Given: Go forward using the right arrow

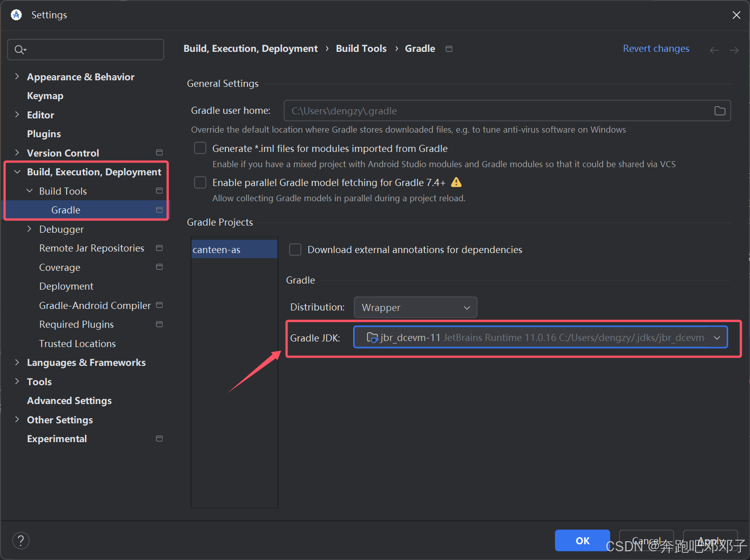Looking at the screenshot, I should 734,50.
